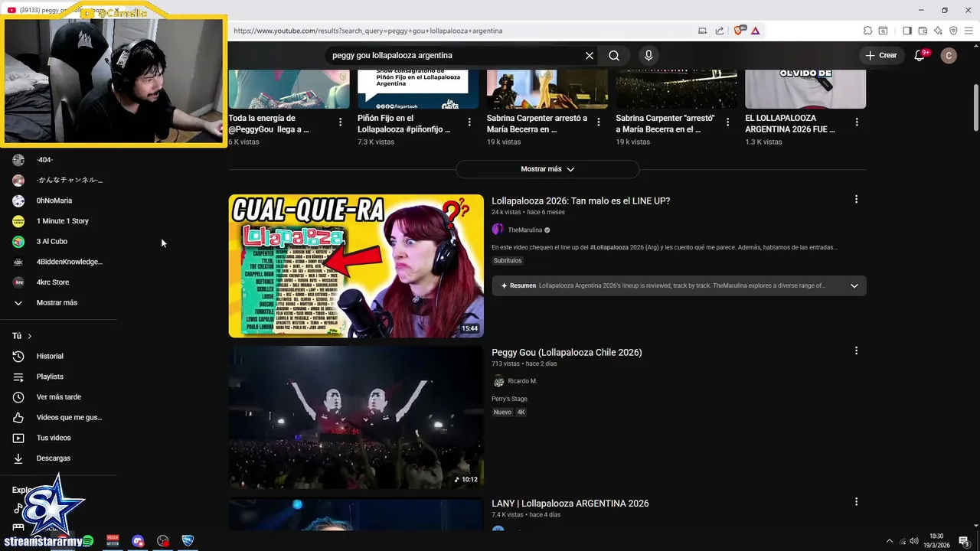
Task: Open Spotify from the taskbar
Action: (87, 541)
